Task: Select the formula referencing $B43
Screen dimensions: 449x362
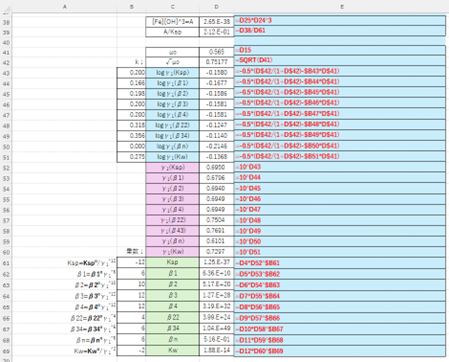Action: coord(340,71)
